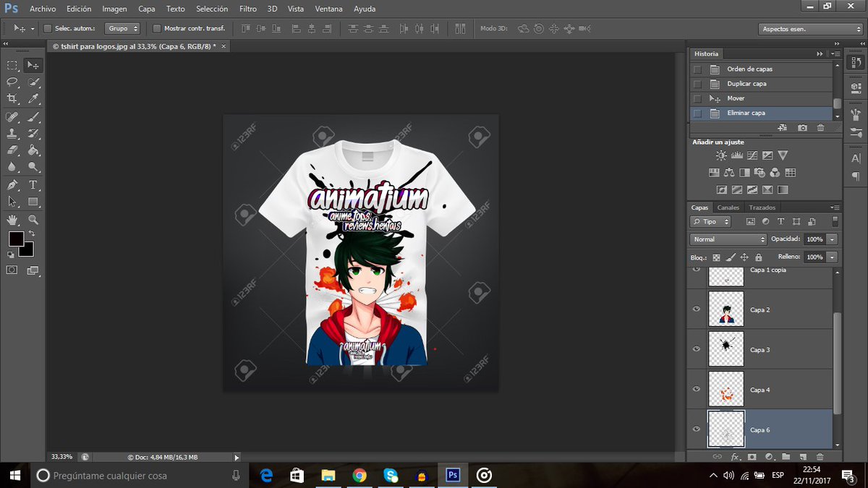868x488 pixels.
Task: Delete layer with trash icon in Layers panel
Action: (x=820, y=457)
